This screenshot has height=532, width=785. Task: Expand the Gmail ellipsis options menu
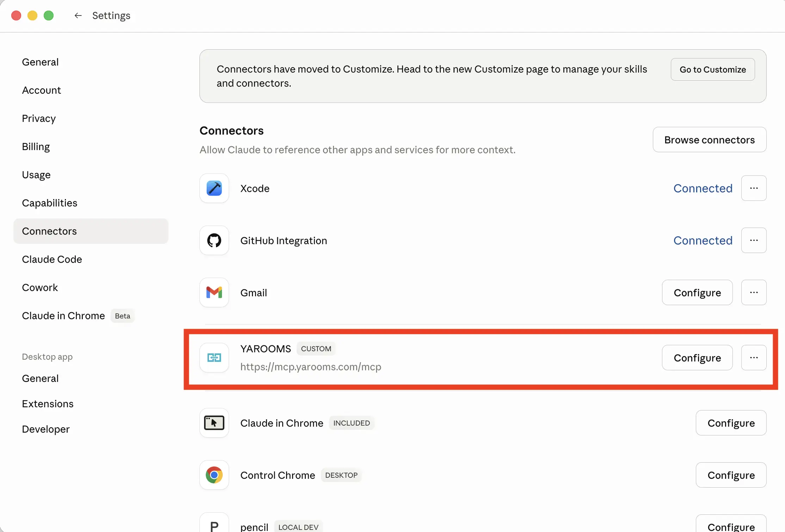[x=754, y=292]
